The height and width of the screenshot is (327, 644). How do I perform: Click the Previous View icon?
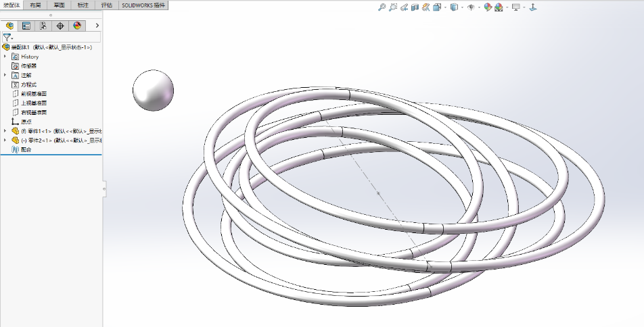[404, 7]
